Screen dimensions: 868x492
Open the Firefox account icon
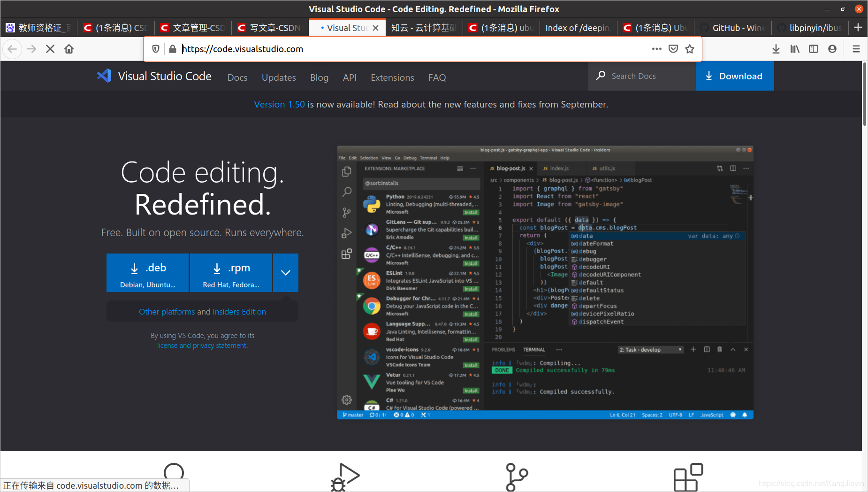pos(832,49)
